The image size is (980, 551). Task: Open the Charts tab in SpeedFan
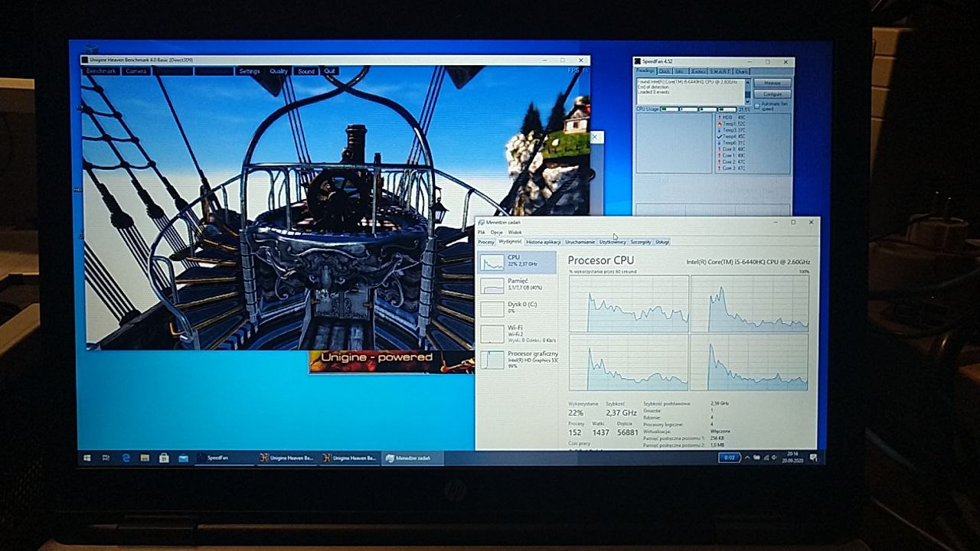(742, 71)
